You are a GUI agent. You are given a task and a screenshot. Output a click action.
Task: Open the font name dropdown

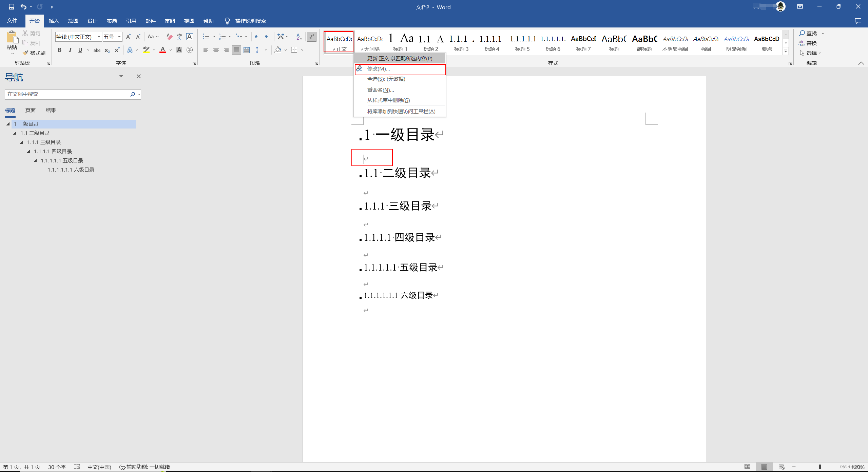pyautogui.click(x=99, y=37)
